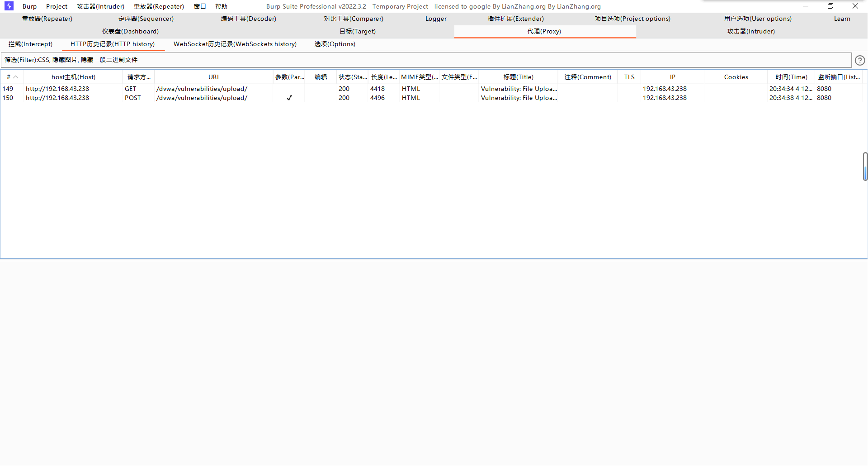Click the params checkmark in row 150
This screenshot has height=466, width=868.
click(x=289, y=98)
